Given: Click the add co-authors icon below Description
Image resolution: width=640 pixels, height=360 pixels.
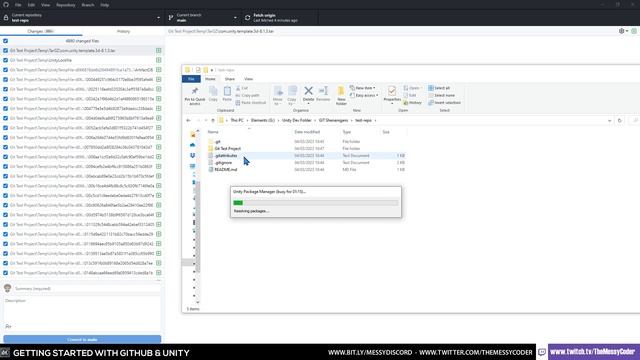Looking at the screenshot, I should pos(8,326).
